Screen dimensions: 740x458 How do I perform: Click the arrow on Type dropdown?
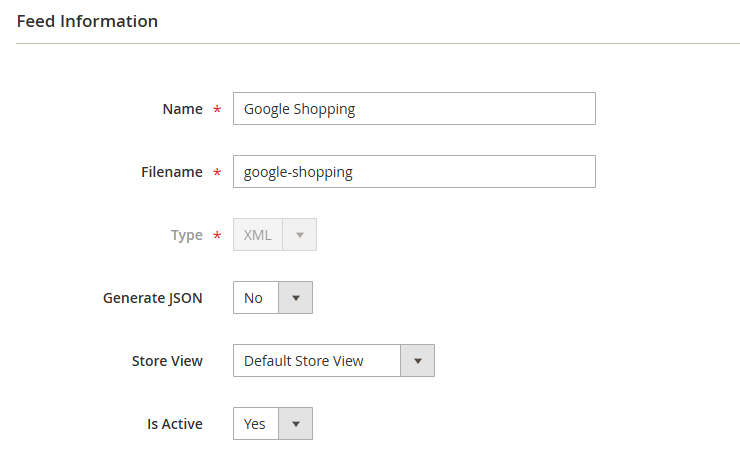[x=299, y=235]
